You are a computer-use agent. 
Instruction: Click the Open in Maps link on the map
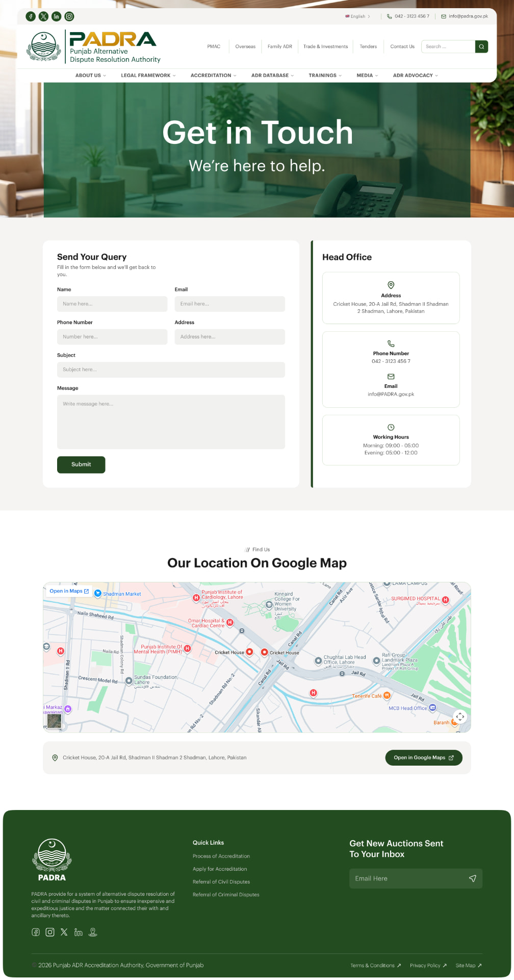(x=69, y=591)
